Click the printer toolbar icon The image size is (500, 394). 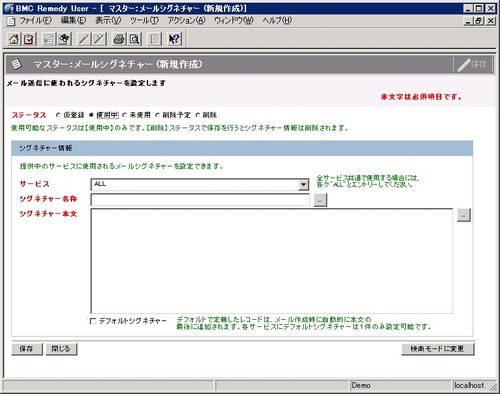(119, 39)
